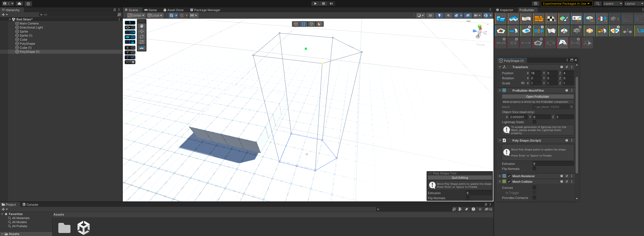Pause playback with the pause button
This screenshot has width=644, height=236.
[x=324, y=4]
